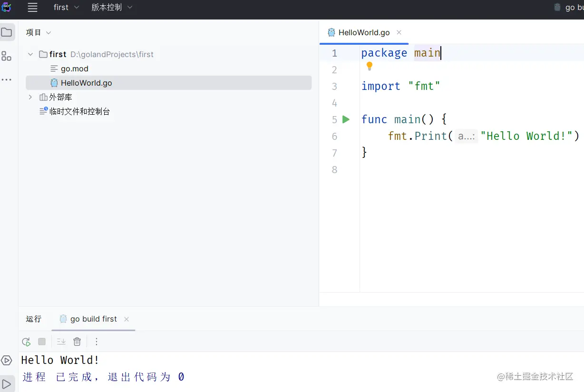This screenshot has width=584, height=392.
Task: Switch to the HelloWorld.go editor tab
Action: pos(364,32)
